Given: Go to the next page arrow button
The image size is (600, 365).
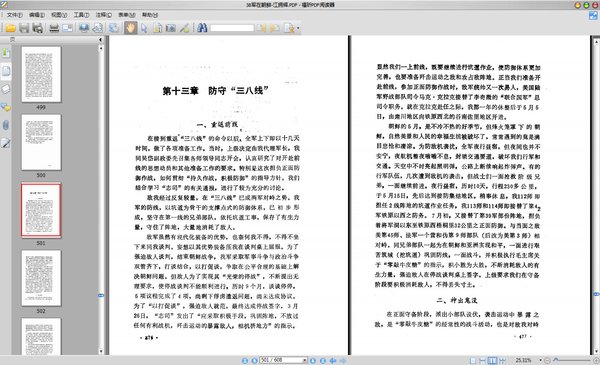Looking at the screenshot, I should click(x=313, y=360).
